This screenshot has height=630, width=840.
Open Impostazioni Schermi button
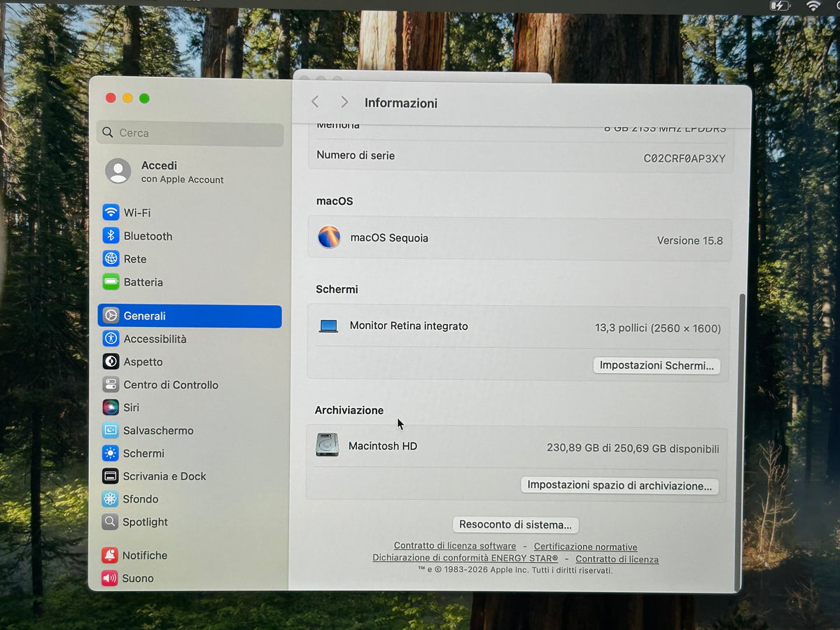tap(657, 365)
